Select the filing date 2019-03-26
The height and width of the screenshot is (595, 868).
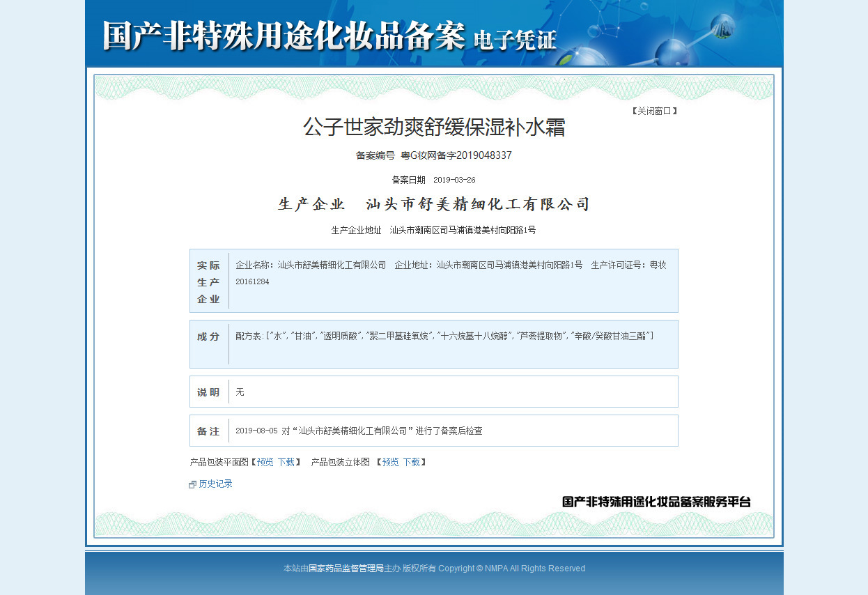[454, 180]
